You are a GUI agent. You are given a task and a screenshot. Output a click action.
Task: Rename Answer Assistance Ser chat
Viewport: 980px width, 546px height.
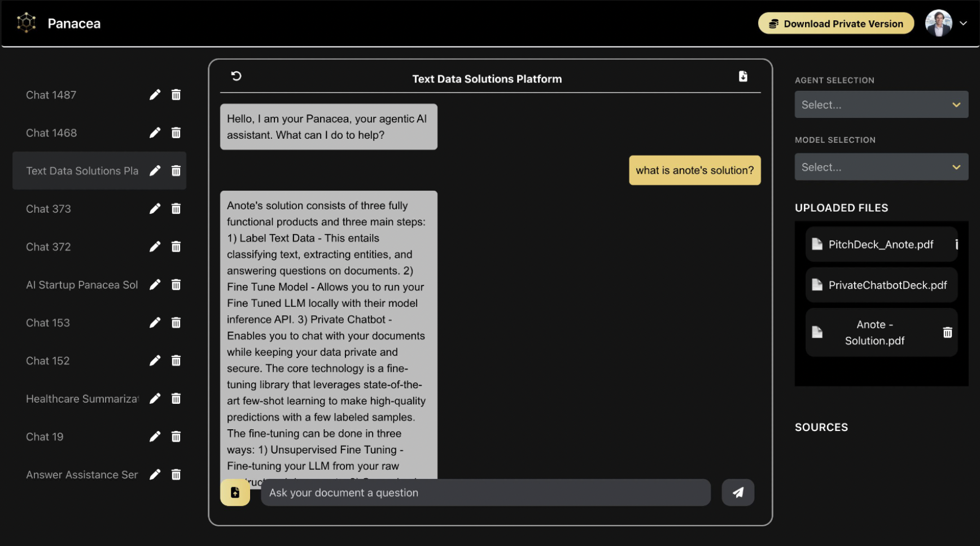155,474
